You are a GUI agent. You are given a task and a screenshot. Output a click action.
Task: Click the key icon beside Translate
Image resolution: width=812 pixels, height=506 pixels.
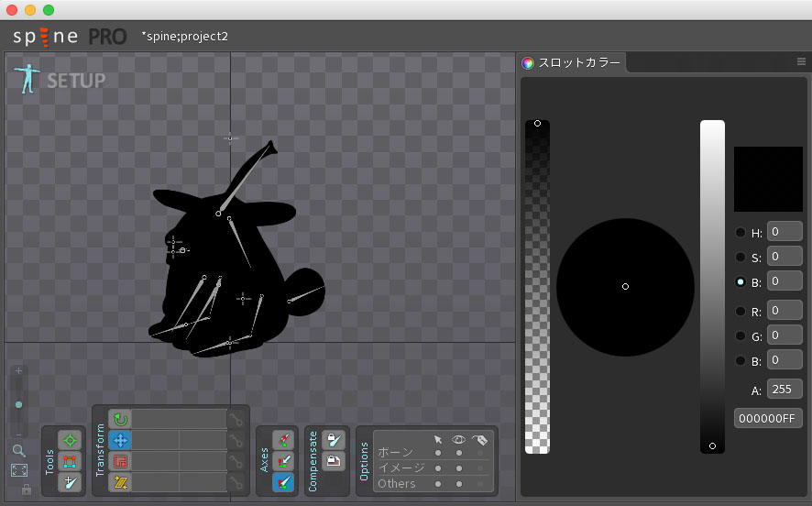236,440
